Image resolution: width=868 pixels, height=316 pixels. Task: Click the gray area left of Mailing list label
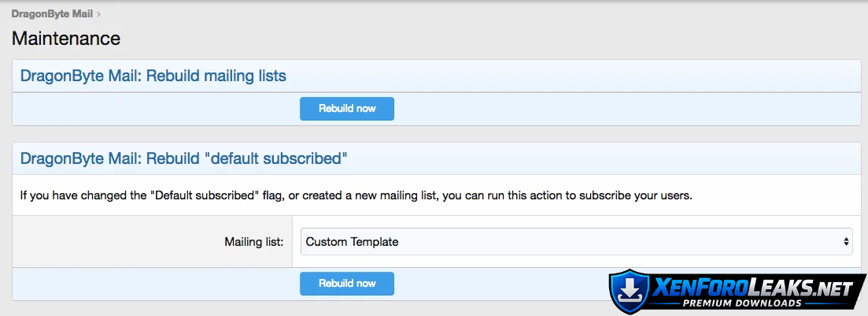(102, 242)
